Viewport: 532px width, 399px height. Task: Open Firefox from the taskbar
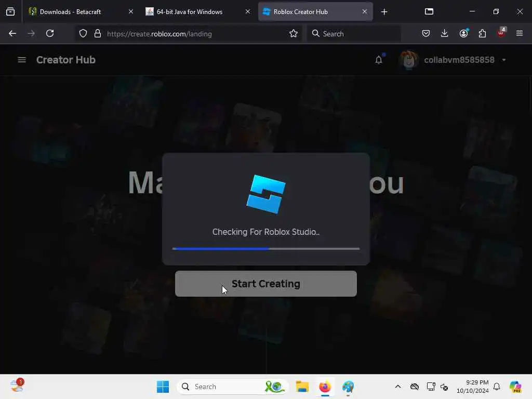click(325, 387)
